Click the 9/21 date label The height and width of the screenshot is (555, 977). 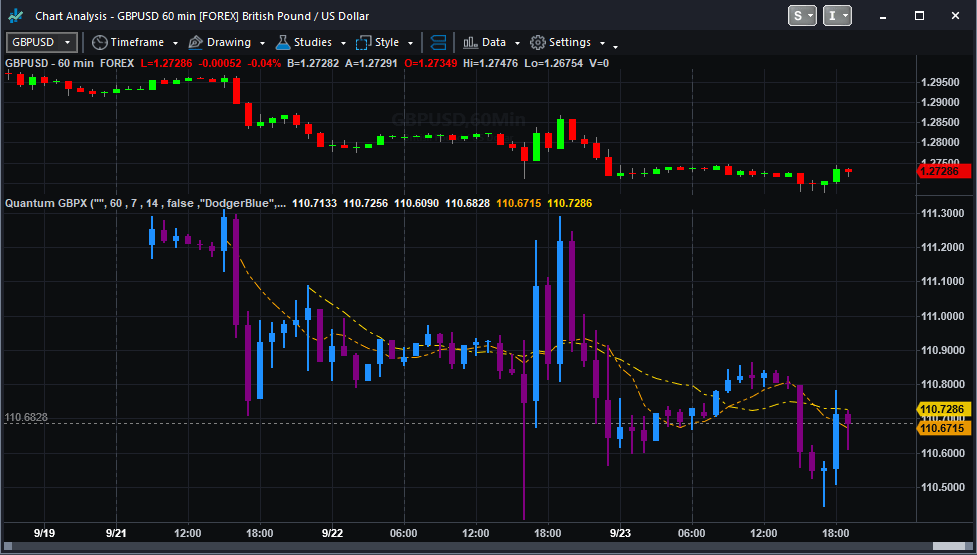point(117,533)
